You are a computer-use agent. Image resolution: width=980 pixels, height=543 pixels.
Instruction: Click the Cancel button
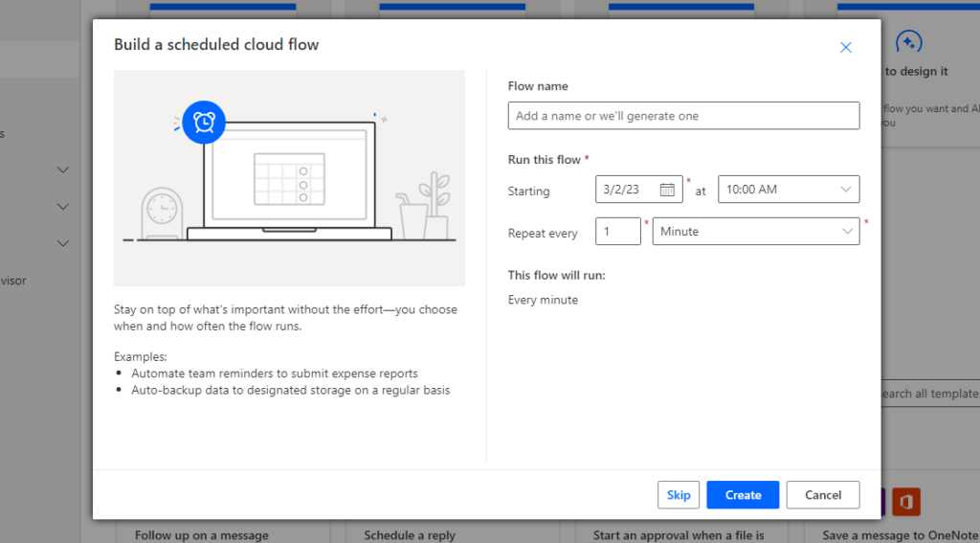(823, 495)
